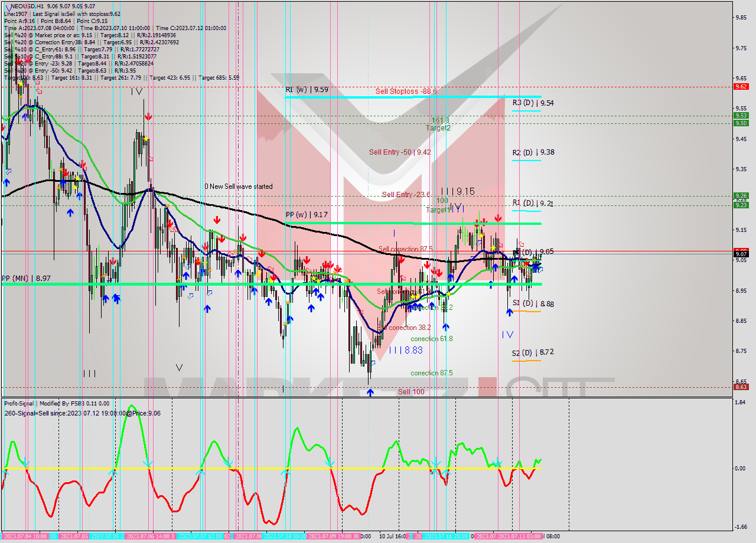The height and width of the screenshot is (543, 756).
Task: Click the 'R2 (D) | 9.38' pivot label
Action: [533, 152]
